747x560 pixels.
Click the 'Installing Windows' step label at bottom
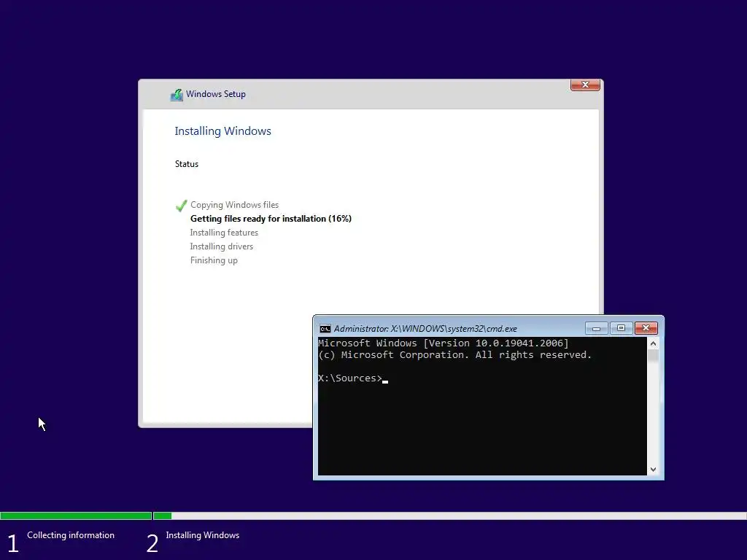tap(203, 535)
